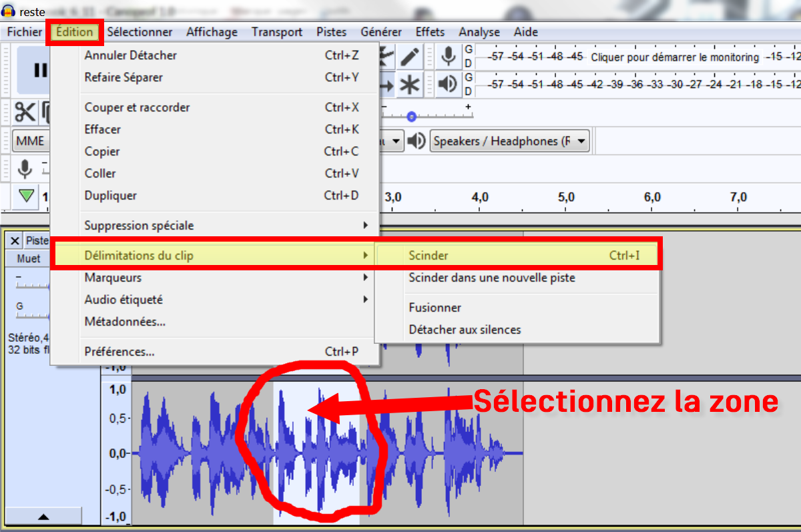Select the Time Shift tool (arrow icon)
801x532 pixels.
click(385, 84)
